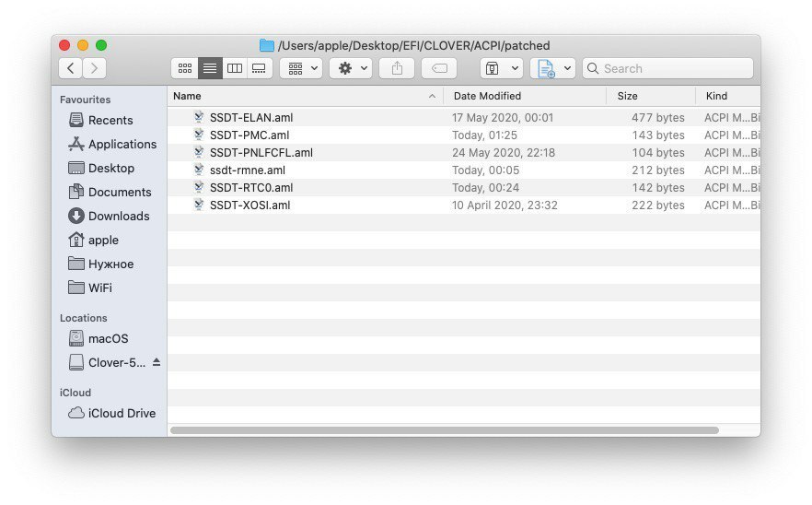Image resolution: width=812 pixels, height=505 pixels.
Task: Toggle sort direction arrow in Name column
Action: pyautogui.click(x=432, y=97)
